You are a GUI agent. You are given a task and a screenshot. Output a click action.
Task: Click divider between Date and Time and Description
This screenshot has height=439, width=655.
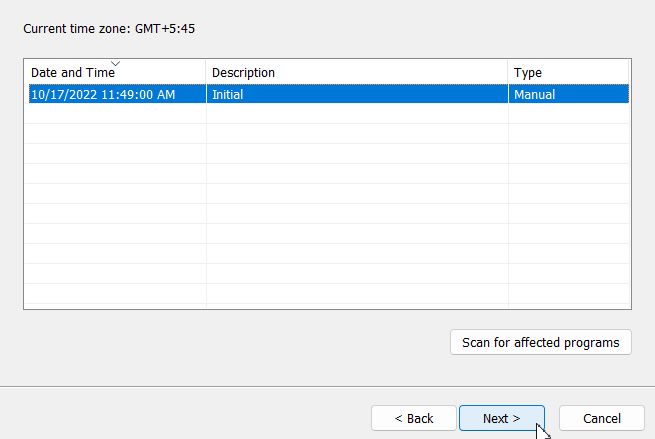pyautogui.click(x=206, y=72)
